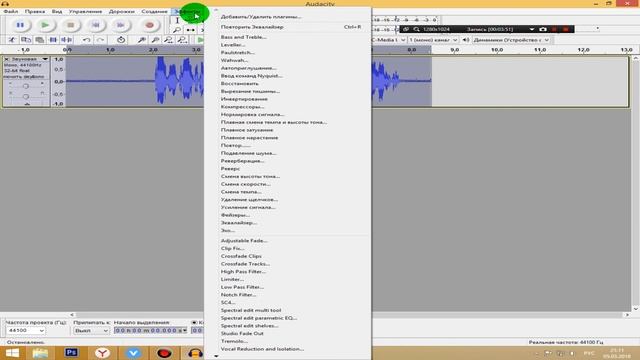Open recorder overlay dropdown arrow
Viewport: 640px width, 360px height.
coord(531,29)
